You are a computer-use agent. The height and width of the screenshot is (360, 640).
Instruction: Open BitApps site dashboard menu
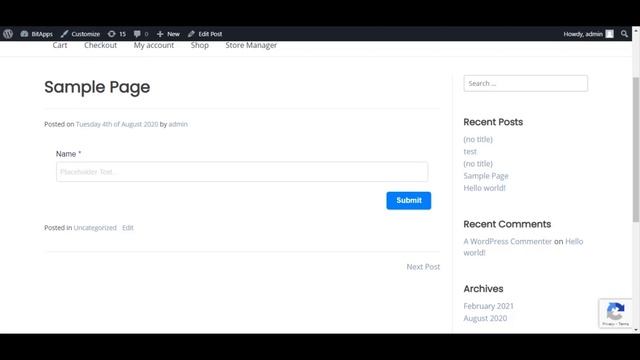[37, 34]
